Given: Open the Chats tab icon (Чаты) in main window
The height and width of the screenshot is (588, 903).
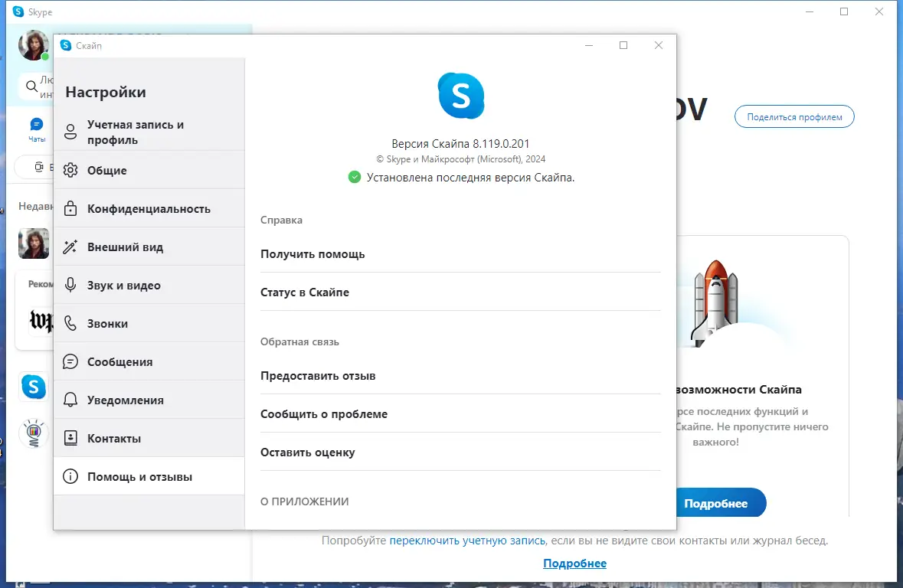Looking at the screenshot, I should point(36,129).
